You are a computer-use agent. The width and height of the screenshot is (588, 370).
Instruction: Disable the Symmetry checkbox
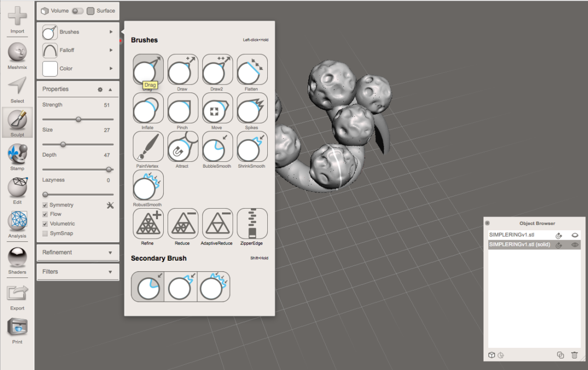click(x=45, y=205)
